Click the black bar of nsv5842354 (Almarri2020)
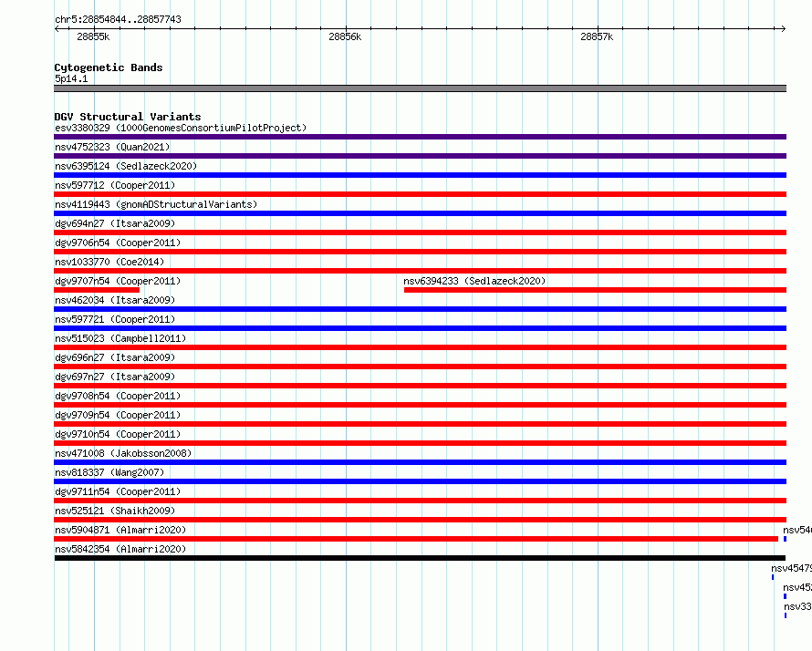 pyautogui.click(x=420, y=558)
